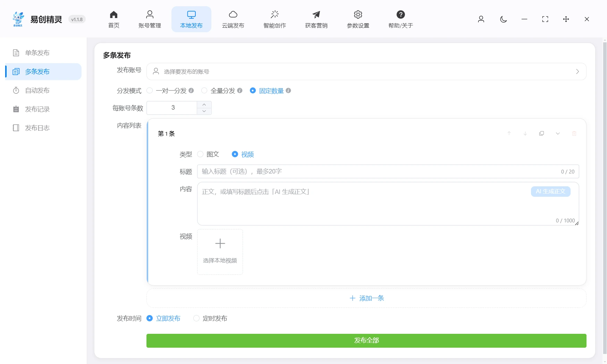Toggle dark mode moon icon

click(x=504, y=19)
